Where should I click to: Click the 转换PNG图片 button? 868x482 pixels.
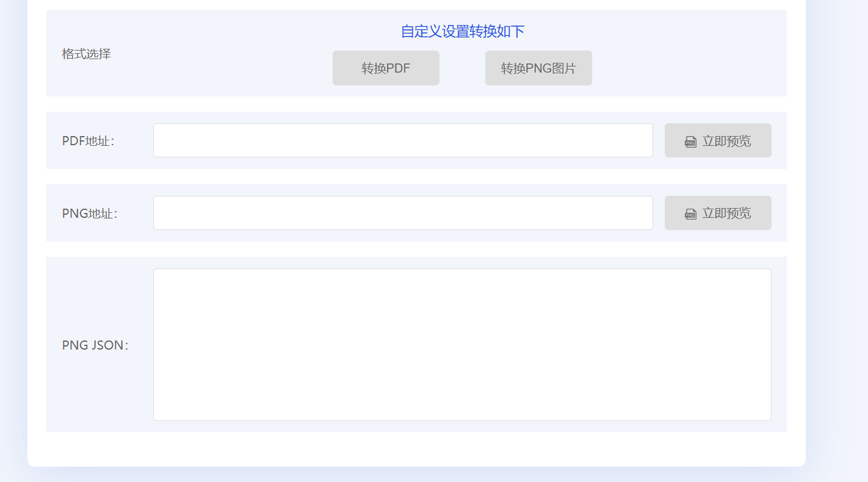538,68
